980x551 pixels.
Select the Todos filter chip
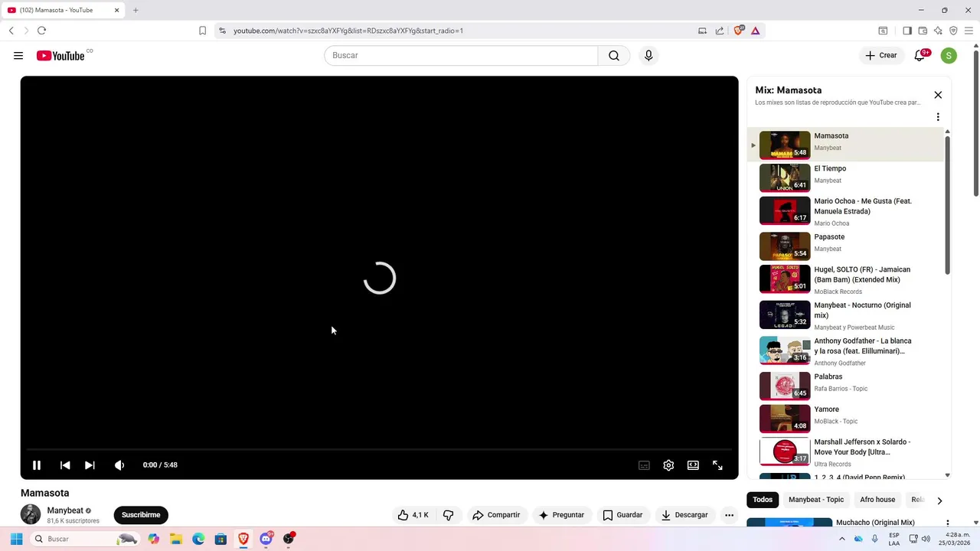click(x=763, y=500)
